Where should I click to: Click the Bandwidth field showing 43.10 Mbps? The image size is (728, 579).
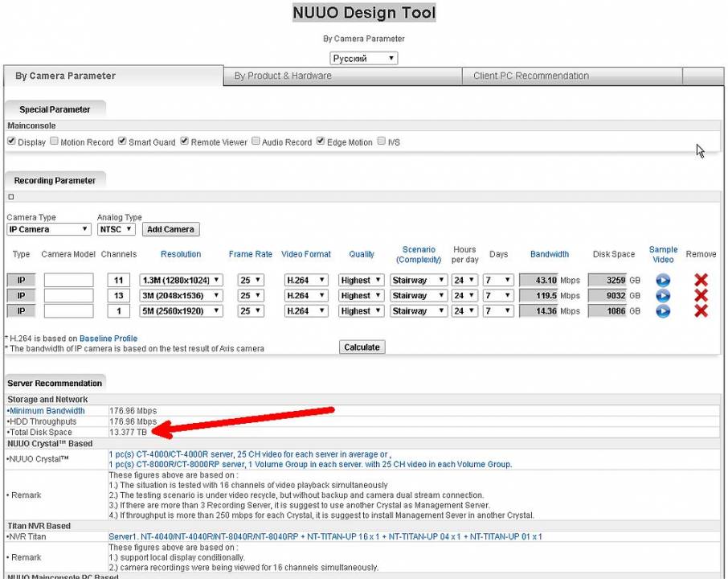538,280
